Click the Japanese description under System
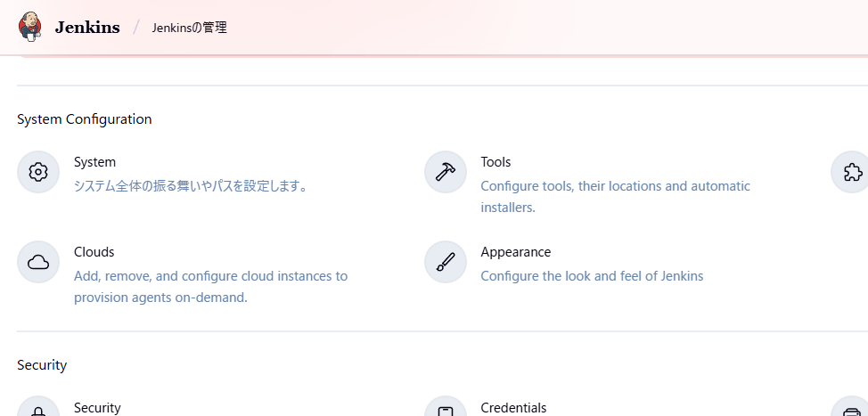The width and height of the screenshot is (868, 416). 191,186
